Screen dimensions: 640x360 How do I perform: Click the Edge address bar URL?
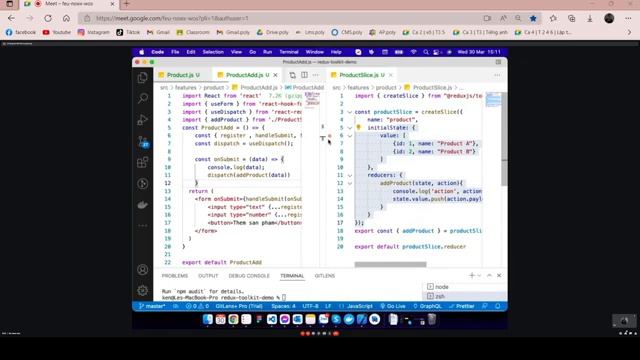coord(172,18)
